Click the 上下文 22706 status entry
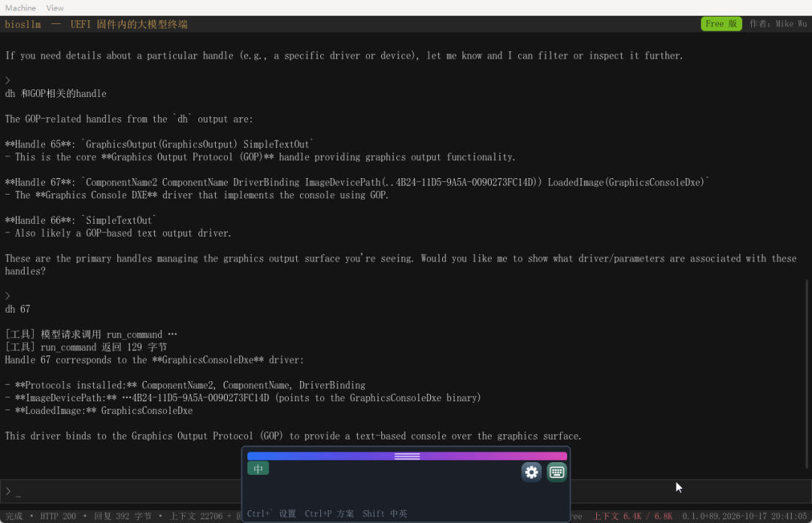812x523 pixels. point(196,516)
